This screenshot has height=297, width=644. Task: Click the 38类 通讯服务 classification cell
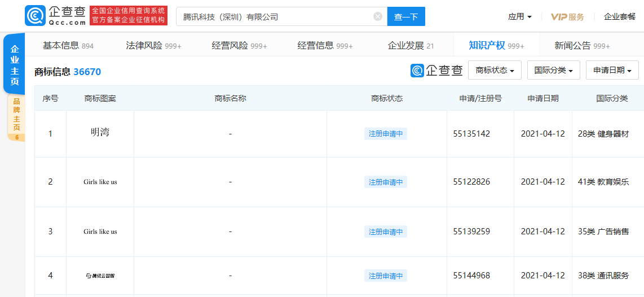(603, 276)
